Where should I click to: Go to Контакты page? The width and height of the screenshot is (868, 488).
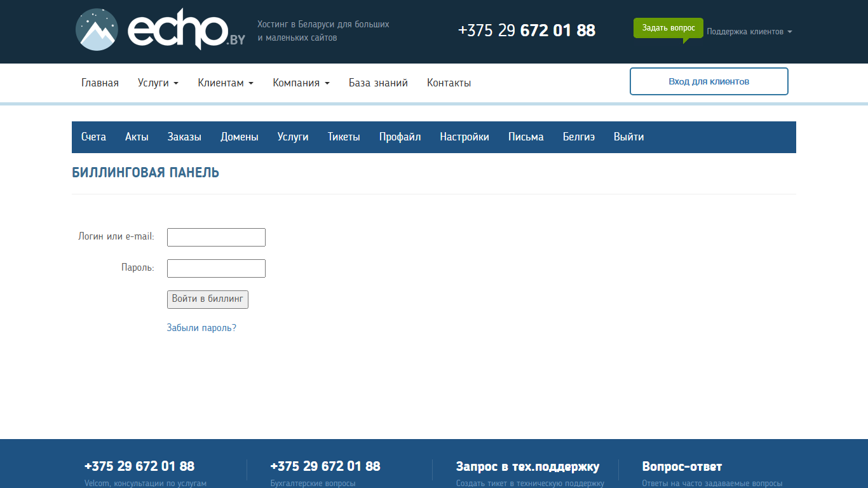(x=449, y=83)
